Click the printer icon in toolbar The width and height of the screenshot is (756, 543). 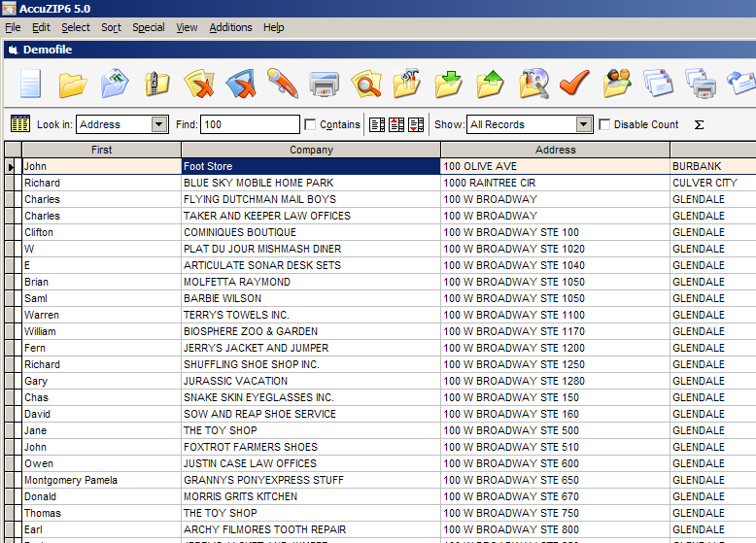tap(324, 85)
